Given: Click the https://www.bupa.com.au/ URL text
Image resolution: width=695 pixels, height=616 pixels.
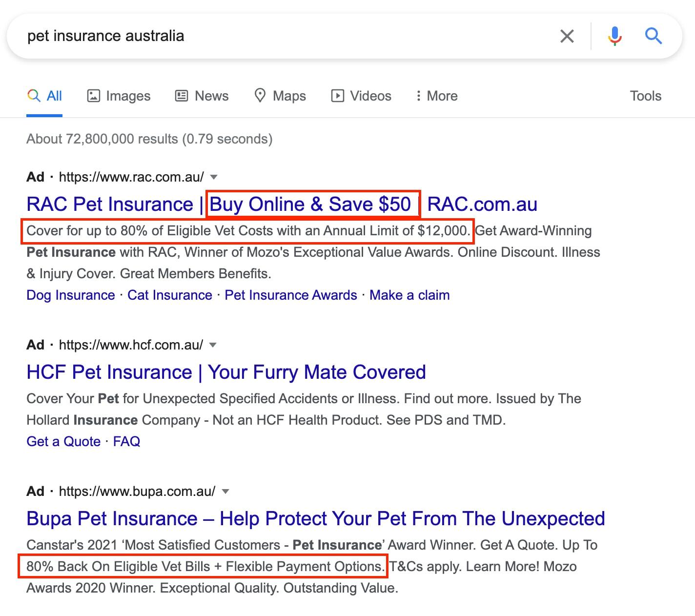Looking at the screenshot, I should (137, 492).
